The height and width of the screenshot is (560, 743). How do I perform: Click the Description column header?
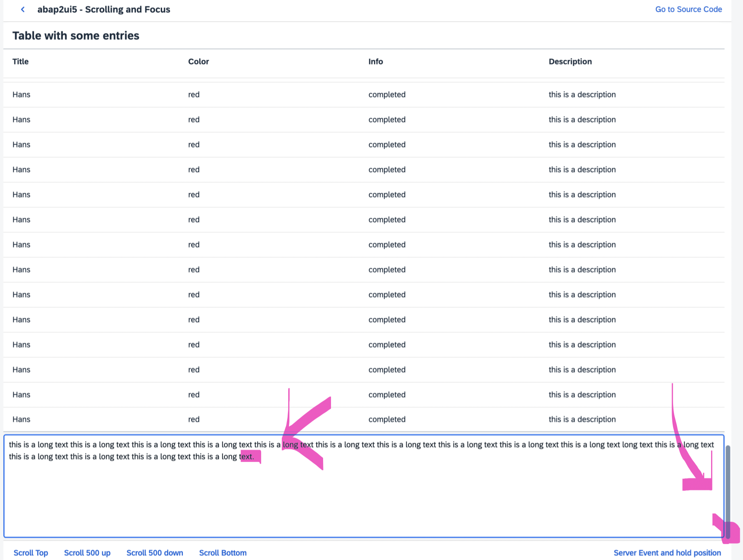[570, 61]
